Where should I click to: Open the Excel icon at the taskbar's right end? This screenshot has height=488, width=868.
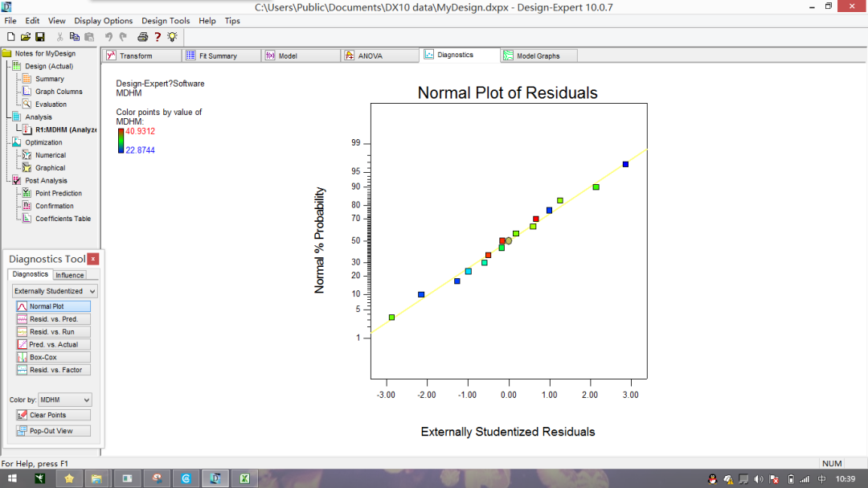pyautogui.click(x=244, y=478)
